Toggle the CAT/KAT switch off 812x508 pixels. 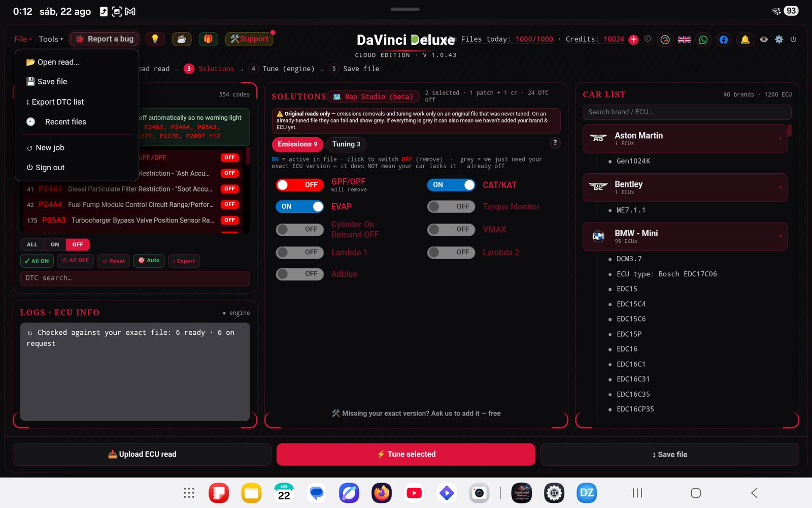451,185
